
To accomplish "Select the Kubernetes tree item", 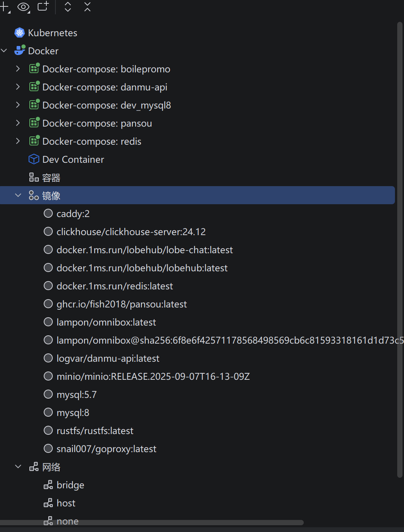I will click(x=53, y=33).
